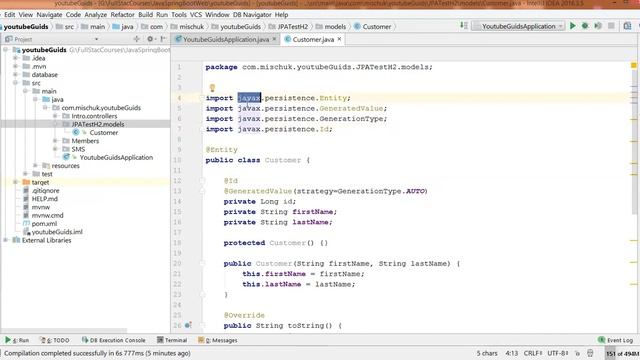This screenshot has width=640, height=360.
Task: Select Customer class in project tree
Action: coord(104,133)
